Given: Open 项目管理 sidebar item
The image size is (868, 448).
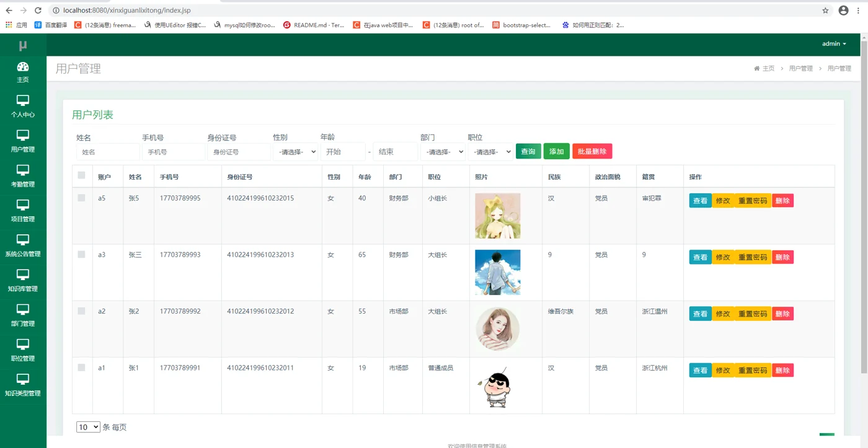Looking at the screenshot, I should click(x=23, y=210).
